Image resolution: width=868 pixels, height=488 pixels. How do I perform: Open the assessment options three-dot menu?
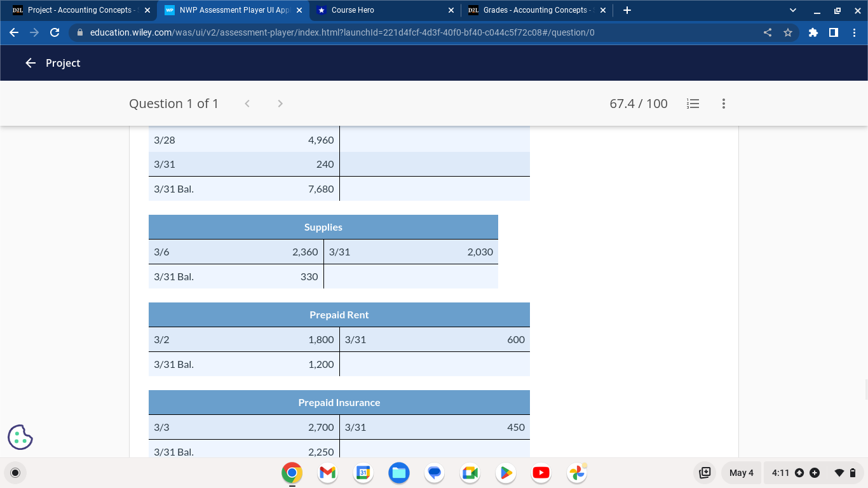tap(723, 103)
